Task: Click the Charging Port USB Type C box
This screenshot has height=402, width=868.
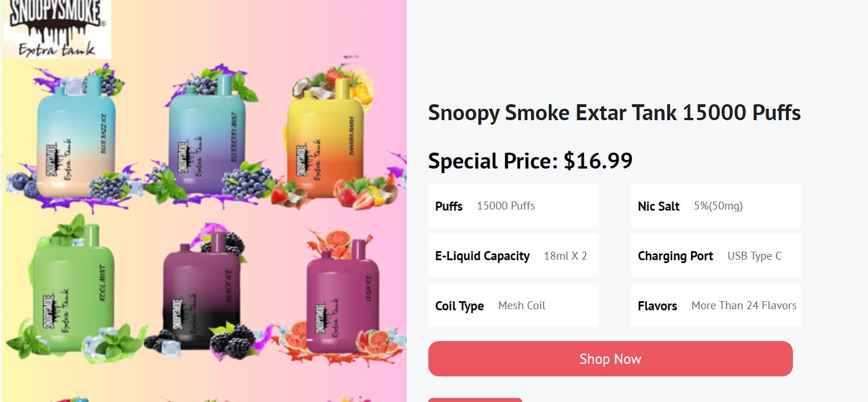Action: click(x=716, y=256)
